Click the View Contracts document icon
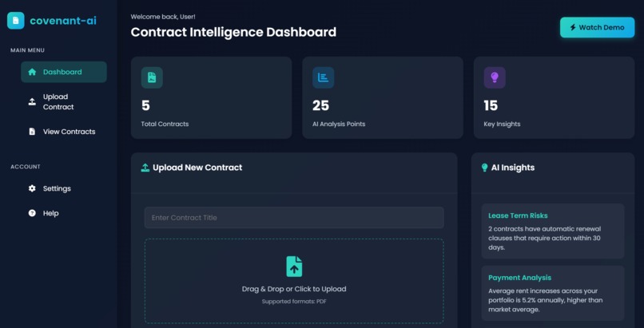 tap(32, 132)
